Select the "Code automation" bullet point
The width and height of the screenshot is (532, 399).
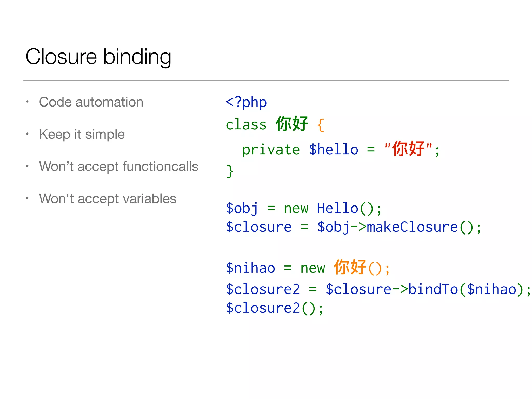coord(91,102)
